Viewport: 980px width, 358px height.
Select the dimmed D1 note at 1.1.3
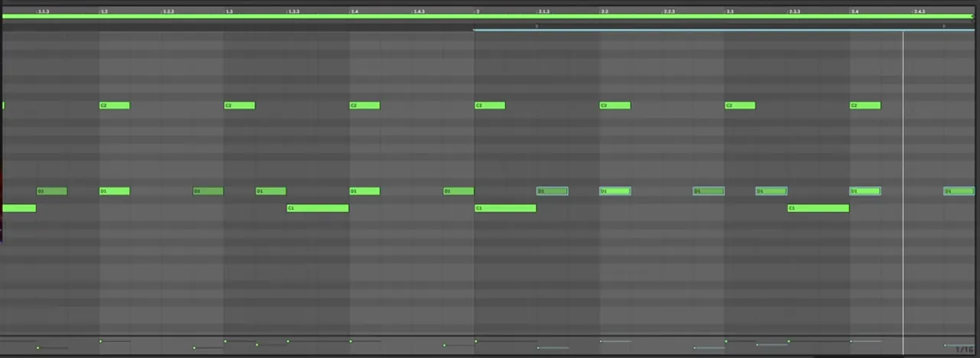tap(52, 191)
